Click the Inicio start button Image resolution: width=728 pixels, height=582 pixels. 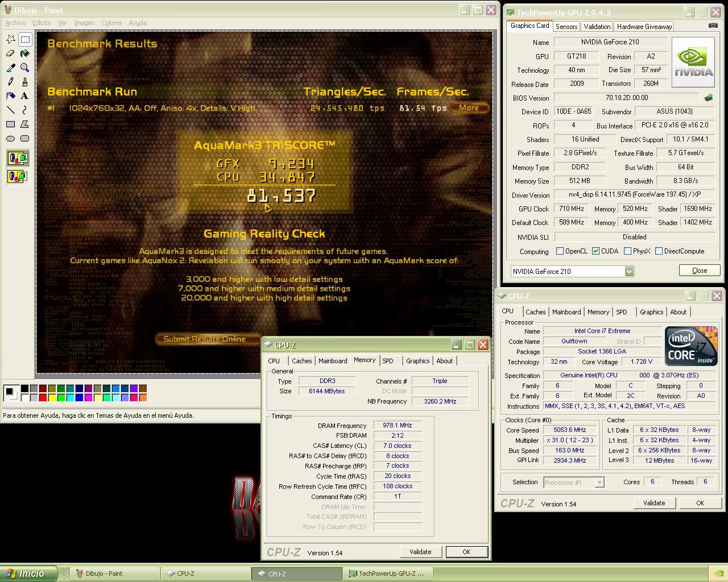[x=28, y=573]
